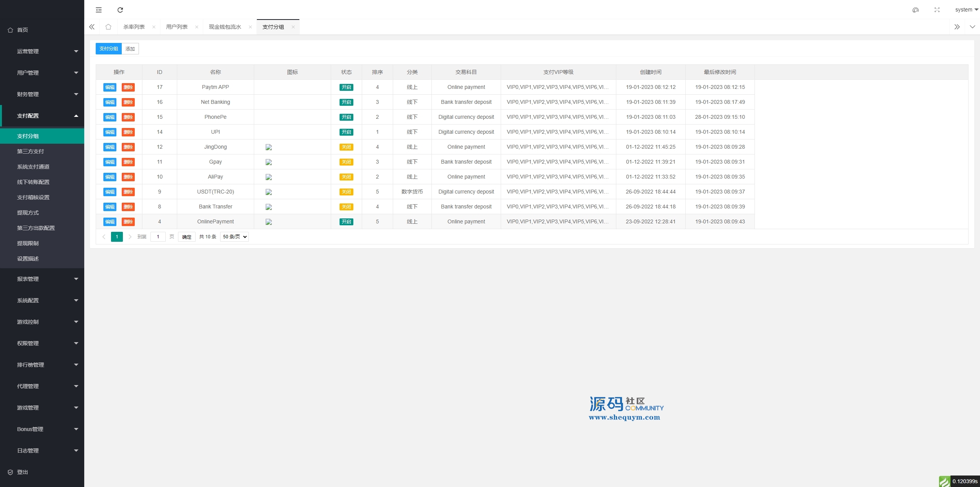
Task: Enter fullscreen using the expand icon
Action: pos(937,10)
